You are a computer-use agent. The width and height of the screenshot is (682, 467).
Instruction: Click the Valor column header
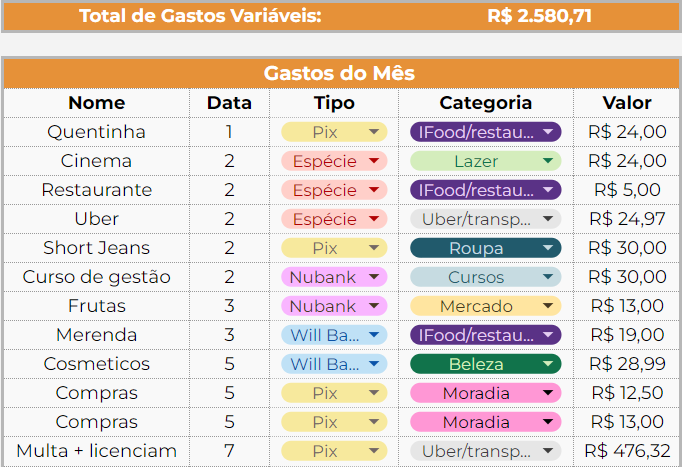[627, 103]
